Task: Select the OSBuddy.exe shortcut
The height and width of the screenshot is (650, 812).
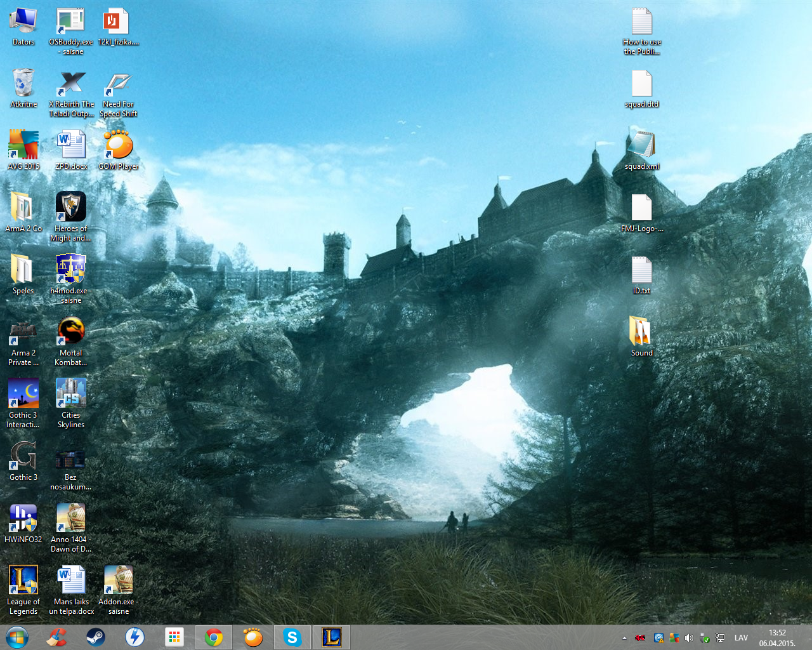Action: coord(71,31)
